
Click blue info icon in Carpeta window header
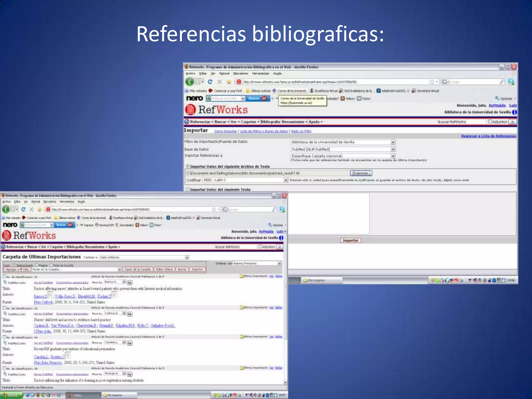[x=281, y=238]
